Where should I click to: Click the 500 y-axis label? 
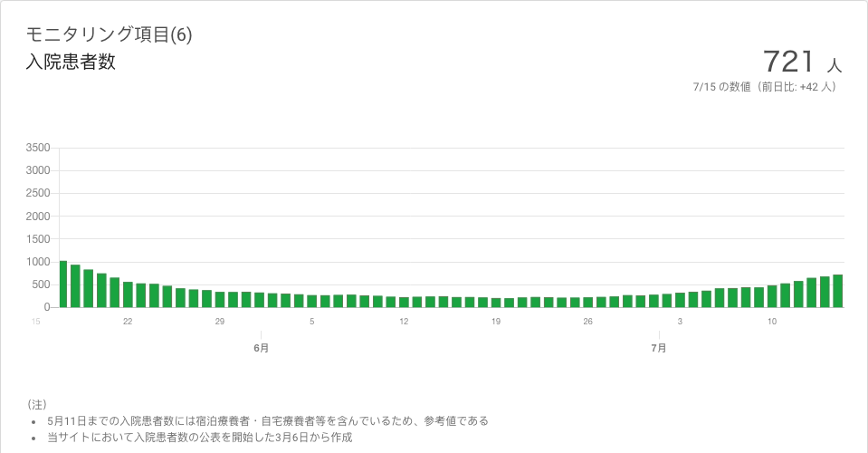tap(41, 284)
